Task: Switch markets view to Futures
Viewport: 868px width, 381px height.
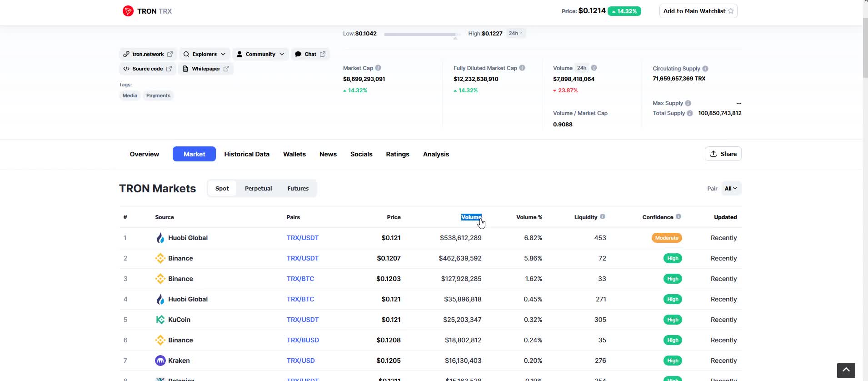Action: coord(298,188)
